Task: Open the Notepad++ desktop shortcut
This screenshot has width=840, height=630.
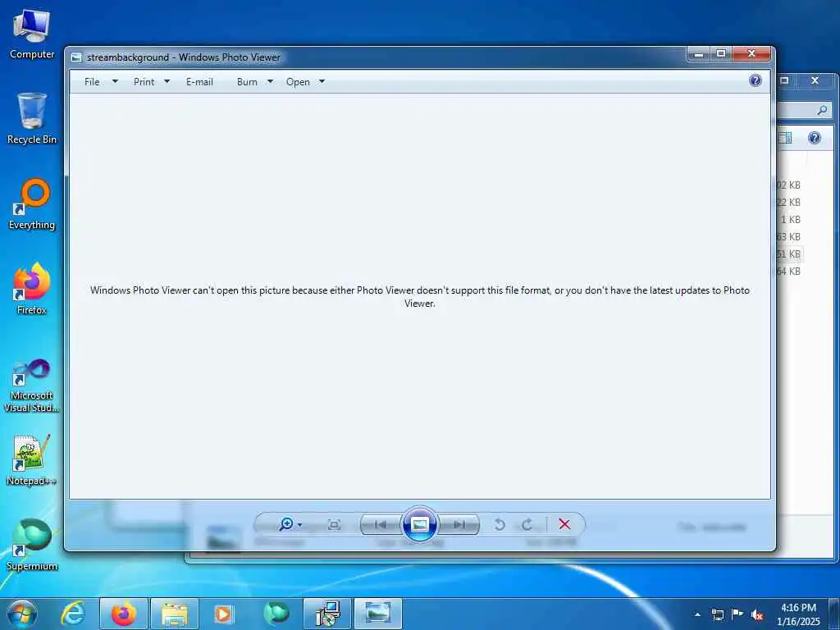Action: tap(32, 459)
